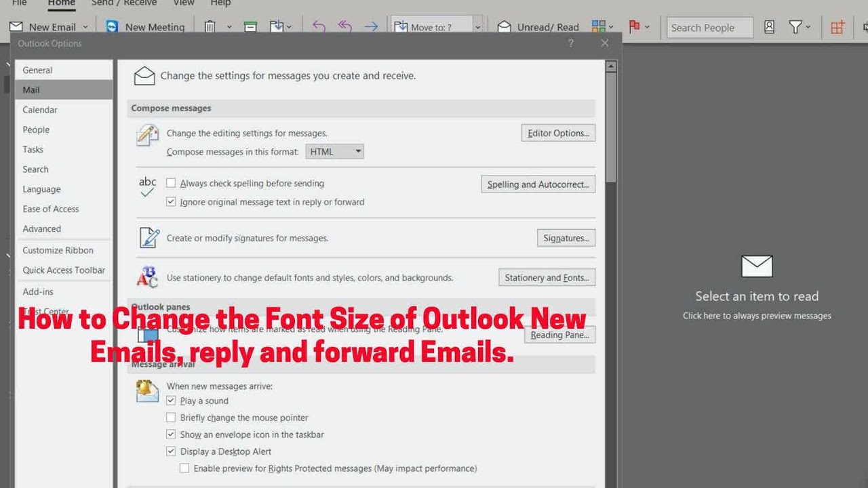Click the Reply arrow icon

tap(319, 27)
